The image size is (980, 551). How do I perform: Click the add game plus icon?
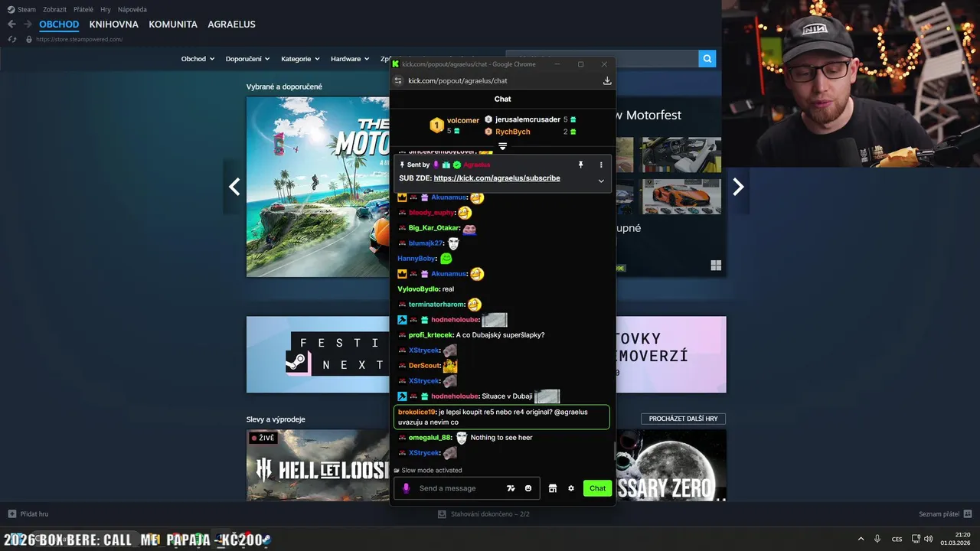tap(11, 514)
